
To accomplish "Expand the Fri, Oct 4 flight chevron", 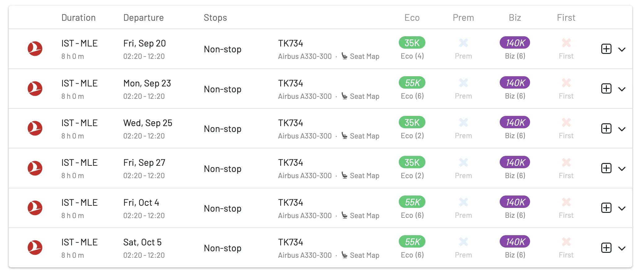I will click(622, 209).
